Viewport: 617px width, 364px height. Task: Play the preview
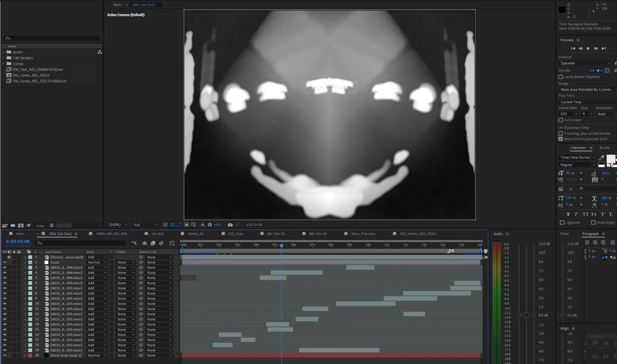pyautogui.click(x=588, y=48)
